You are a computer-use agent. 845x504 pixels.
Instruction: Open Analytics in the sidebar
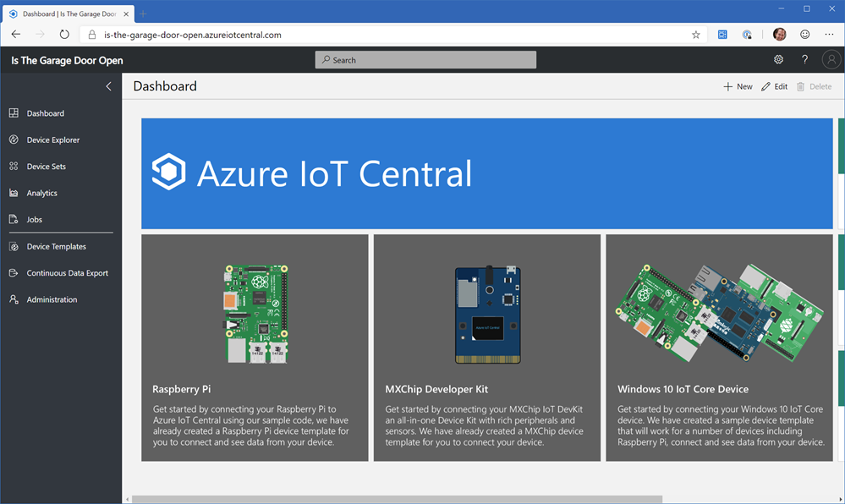tap(61, 193)
